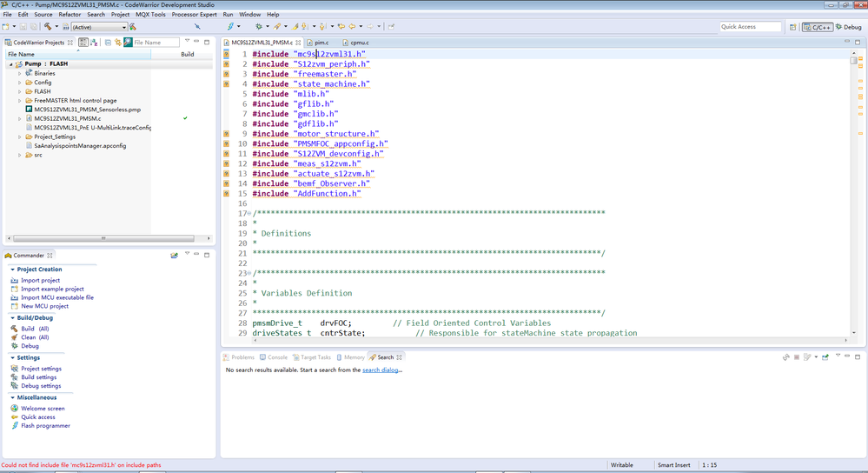Collapse the Pump : FLASH project tree

[10, 64]
